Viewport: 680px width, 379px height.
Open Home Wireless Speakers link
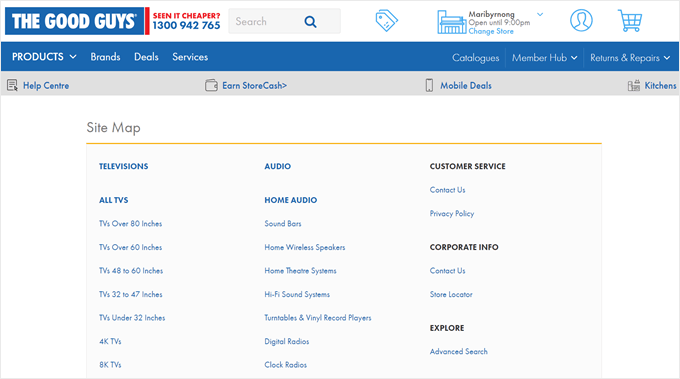tap(305, 247)
